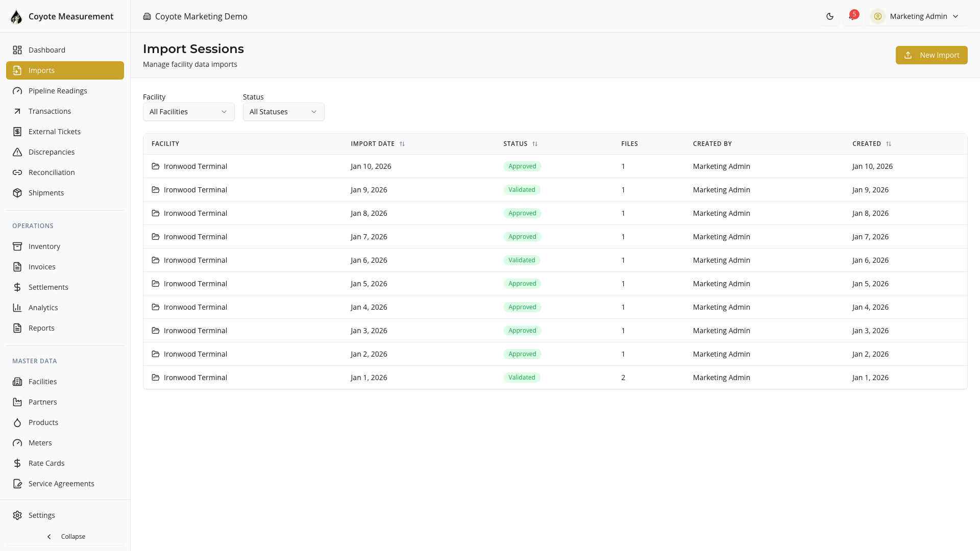Image resolution: width=980 pixels, height=551 pixels.
Task: Click the Discrepancies warning triangle icon
Action: coord(17,152)
